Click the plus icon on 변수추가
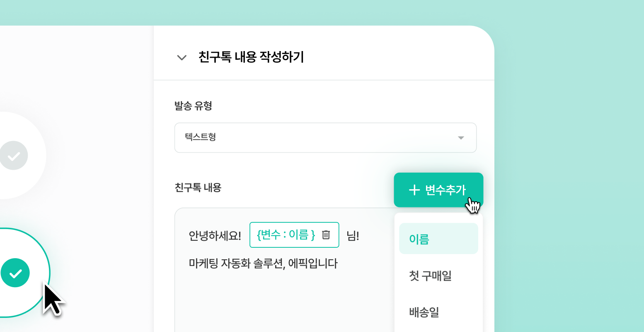Image resolution: width=644 pixels, height=332 pixels. click(x=414, y=190)
